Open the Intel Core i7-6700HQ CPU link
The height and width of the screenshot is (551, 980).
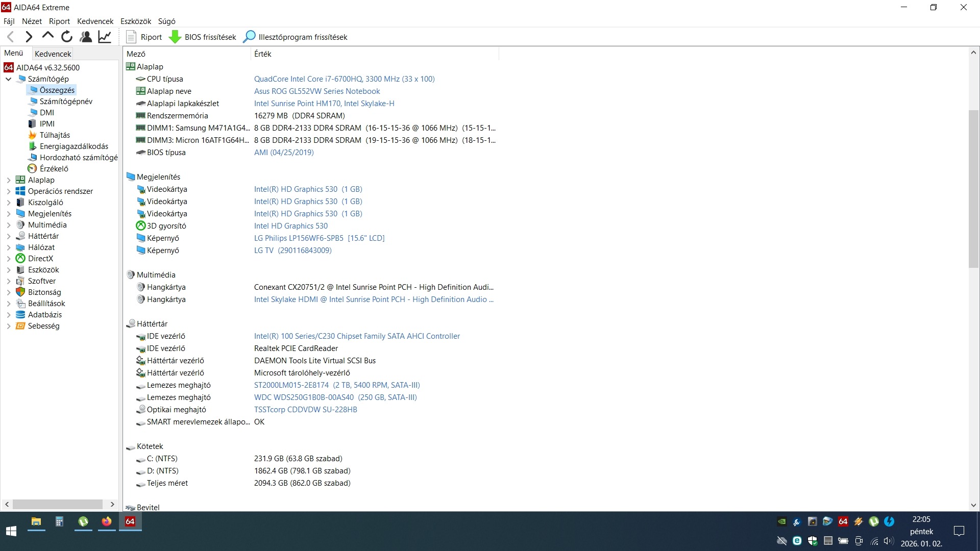pyautogui.click(x=344, y=79)
